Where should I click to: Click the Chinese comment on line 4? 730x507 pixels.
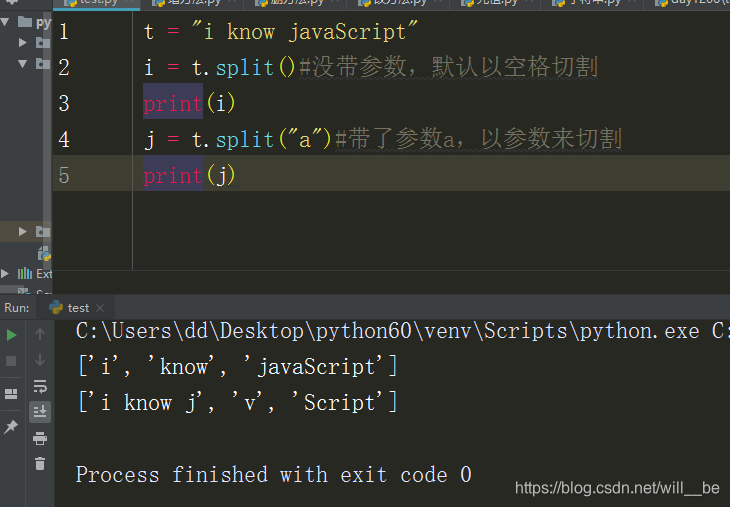tap(478, 139)
